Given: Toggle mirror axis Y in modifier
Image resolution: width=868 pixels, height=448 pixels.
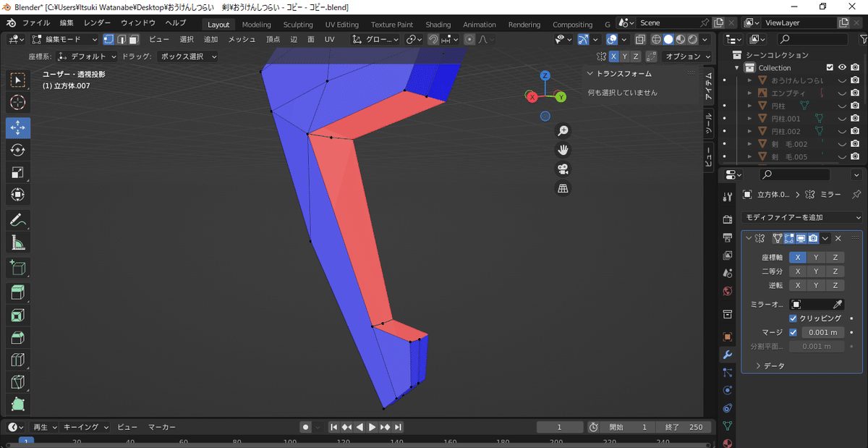Looking at the screenshot, I should (x=816, y=258).
